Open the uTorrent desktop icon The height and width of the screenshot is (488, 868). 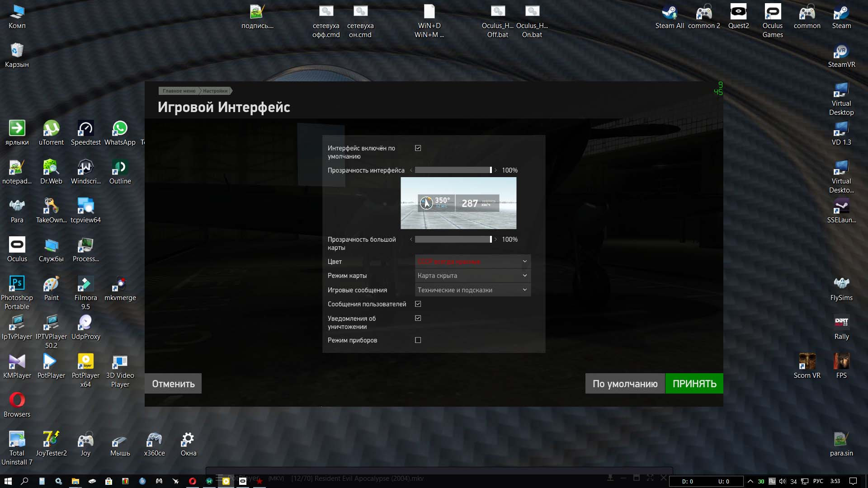click(x=51, y=133)
